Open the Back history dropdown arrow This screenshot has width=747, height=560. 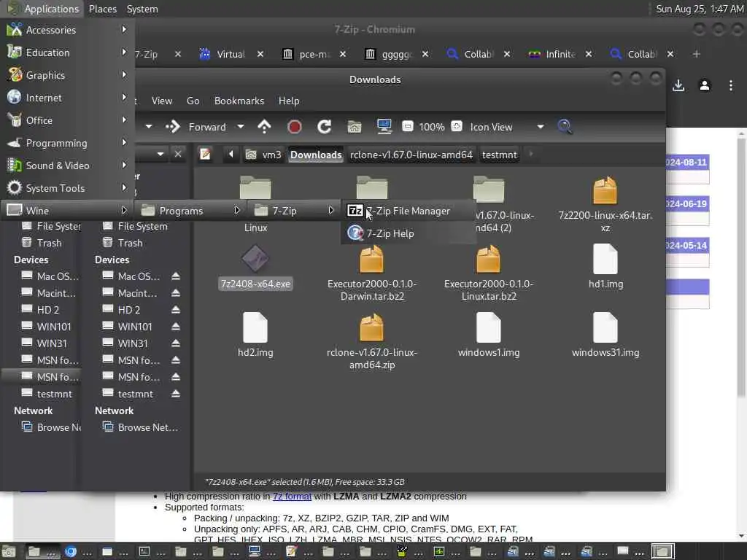pyautogui.click(x=149, y=127)
